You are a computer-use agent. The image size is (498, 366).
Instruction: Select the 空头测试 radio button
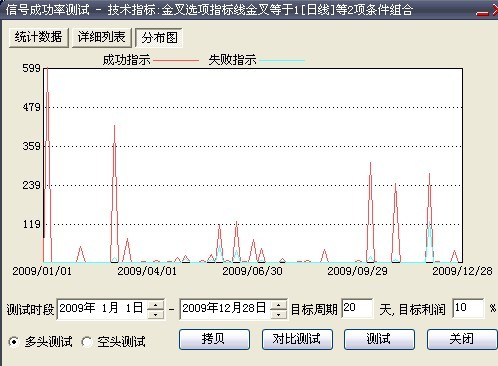pos(87,342)
